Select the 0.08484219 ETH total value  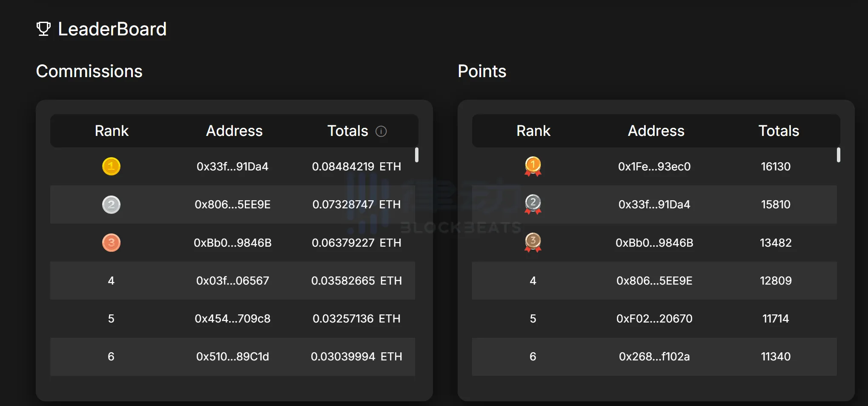[356, 167]
